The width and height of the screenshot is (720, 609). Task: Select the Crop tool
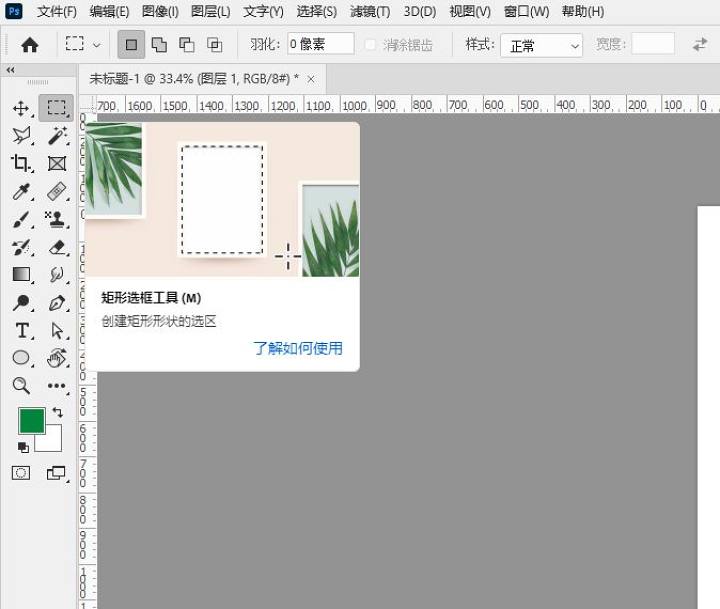[x=21, y=163]
